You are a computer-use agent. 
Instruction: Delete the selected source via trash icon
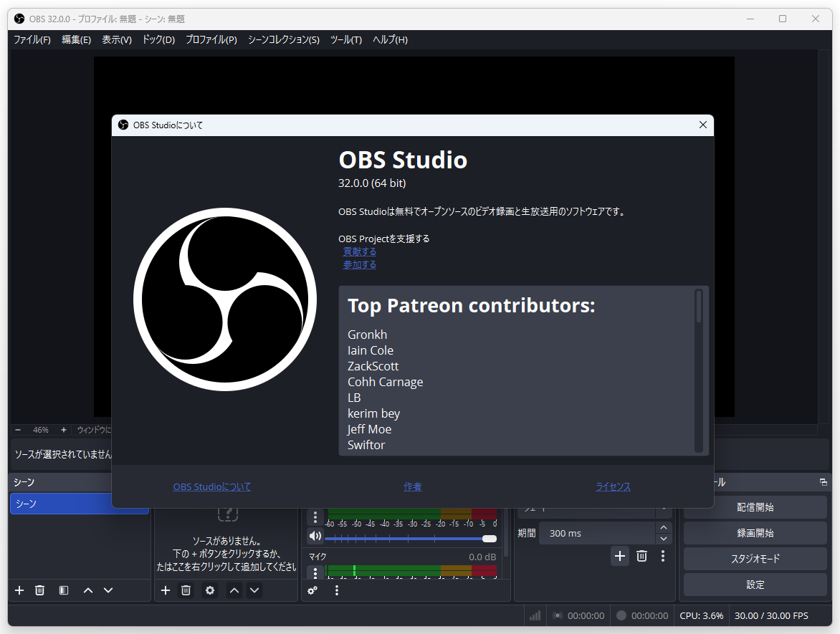click(x=186, y=590)
